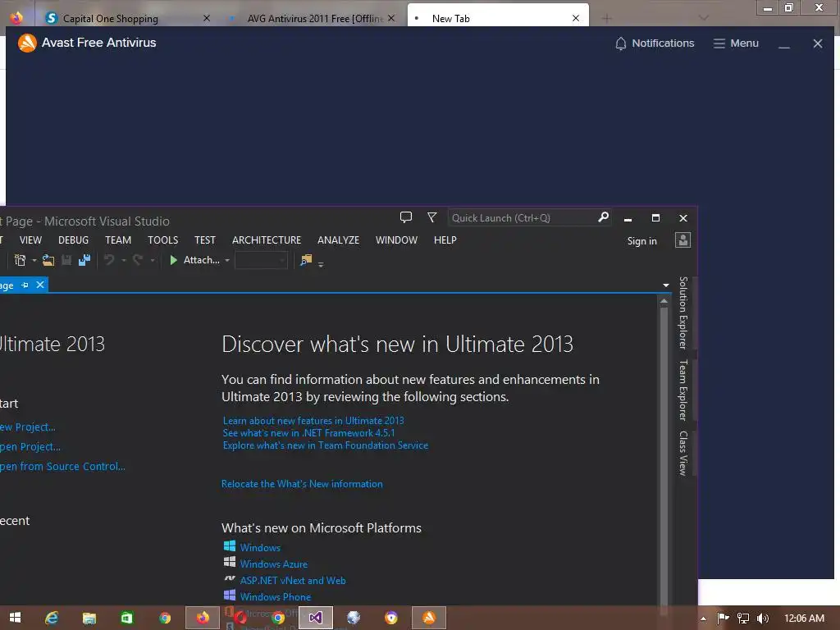Switch to Avast taskbar icon
The image size is (840, 630).
(x=428, y=618)
